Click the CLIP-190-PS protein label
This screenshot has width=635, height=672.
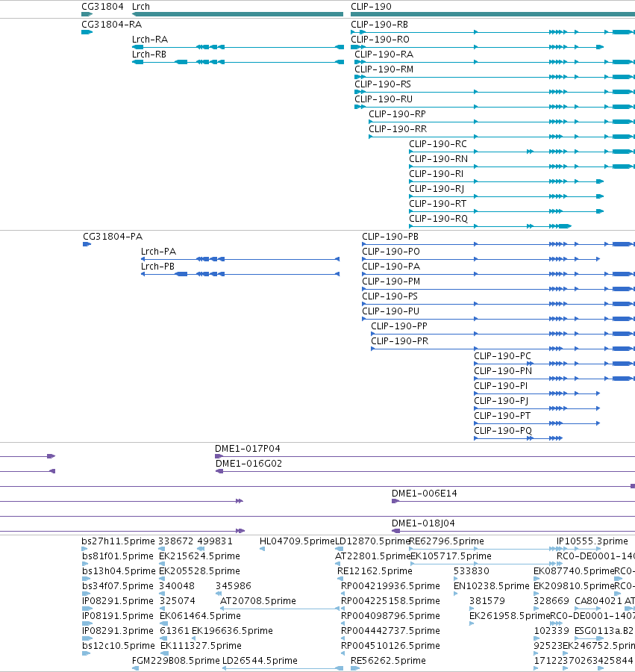click(x=390, y=296)
